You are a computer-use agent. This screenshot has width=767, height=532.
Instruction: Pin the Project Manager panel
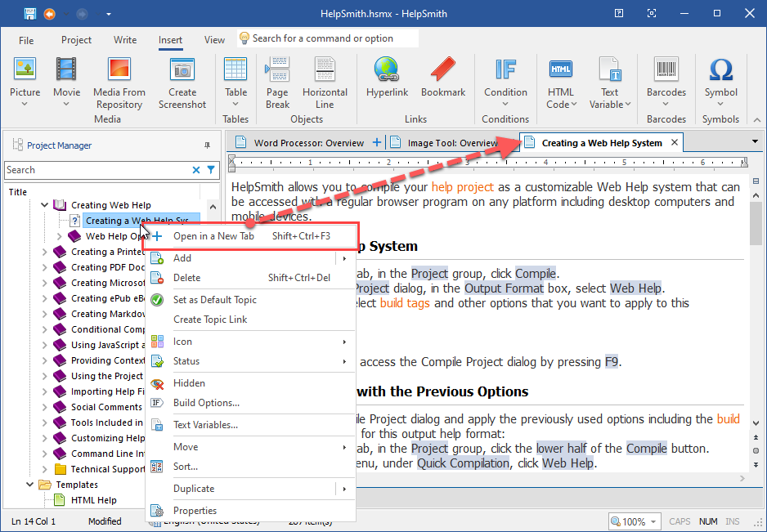click(x=208, y=145)
